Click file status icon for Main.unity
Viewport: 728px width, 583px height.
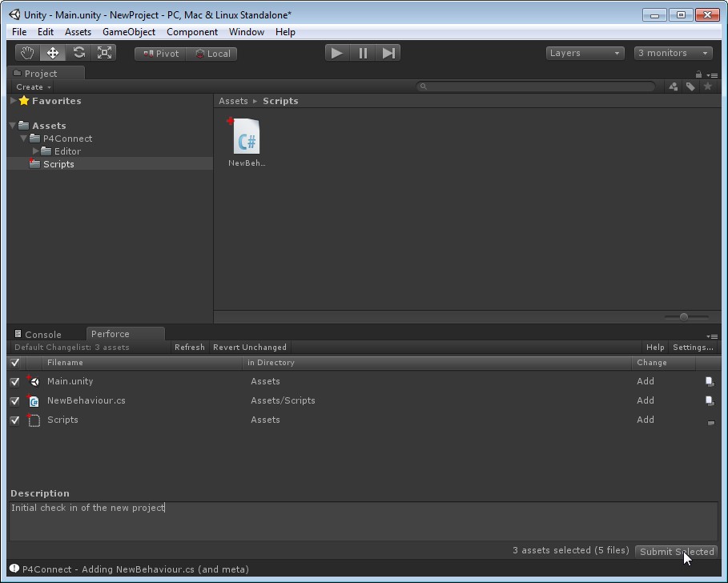pos(710,381)
